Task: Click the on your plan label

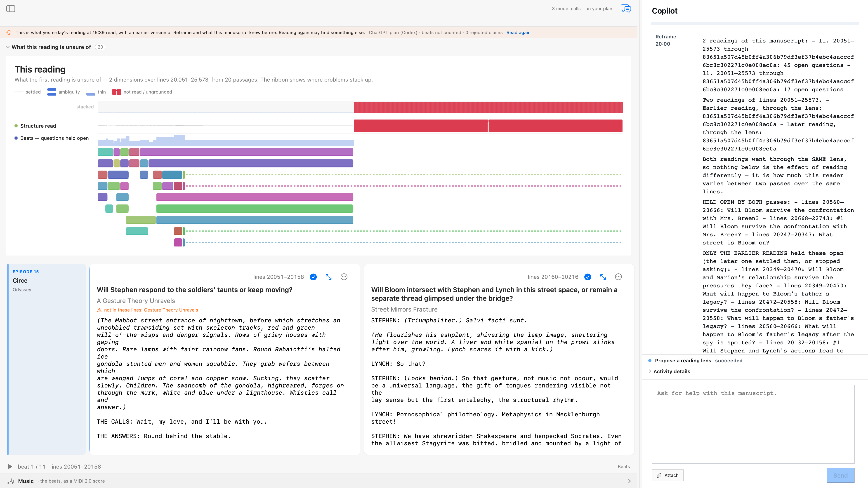Action: [598, 9]
